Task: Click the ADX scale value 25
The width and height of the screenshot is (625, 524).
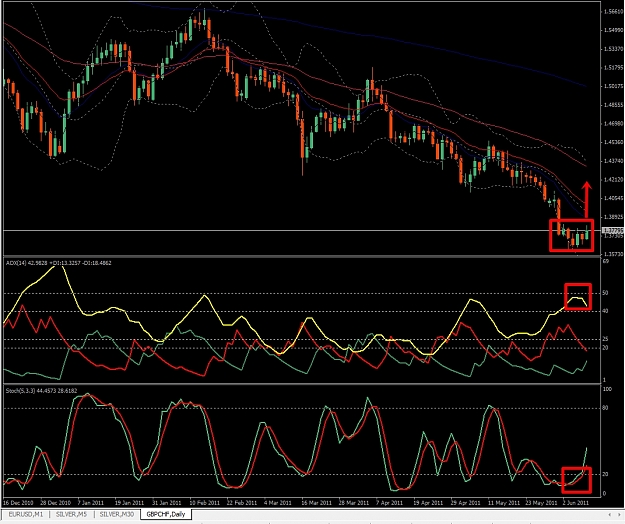Action: (605, 339)
